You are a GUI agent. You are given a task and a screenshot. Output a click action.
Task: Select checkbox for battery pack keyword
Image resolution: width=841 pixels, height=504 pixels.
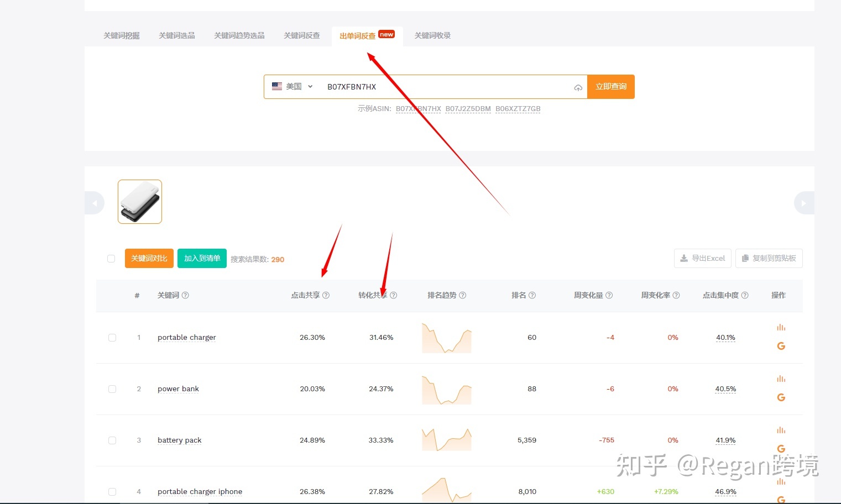(112, 440)
